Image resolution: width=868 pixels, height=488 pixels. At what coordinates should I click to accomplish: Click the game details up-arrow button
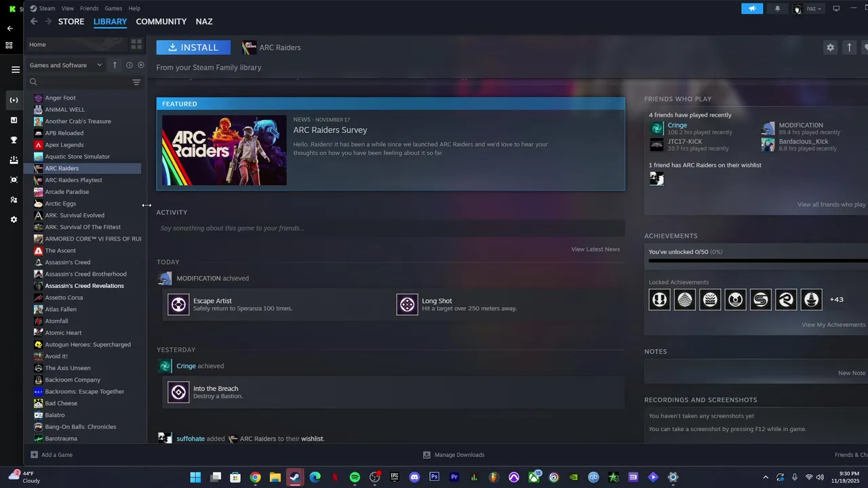(849, 47)
